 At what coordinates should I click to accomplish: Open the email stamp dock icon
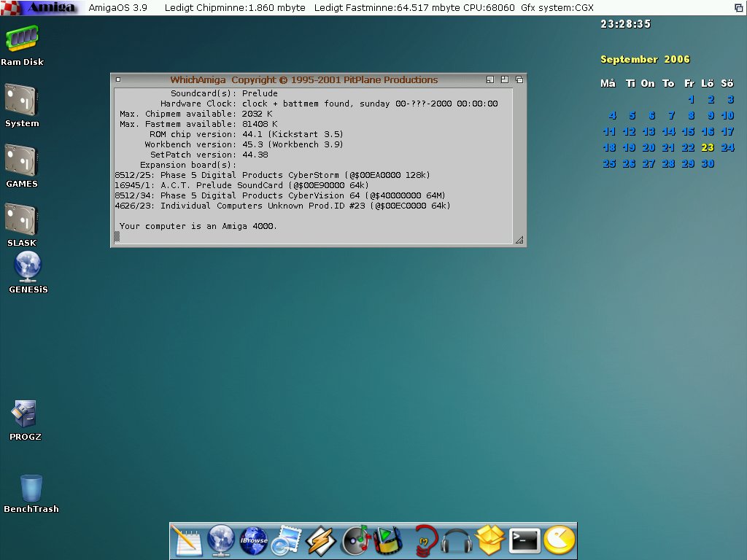tap(286, 540)
